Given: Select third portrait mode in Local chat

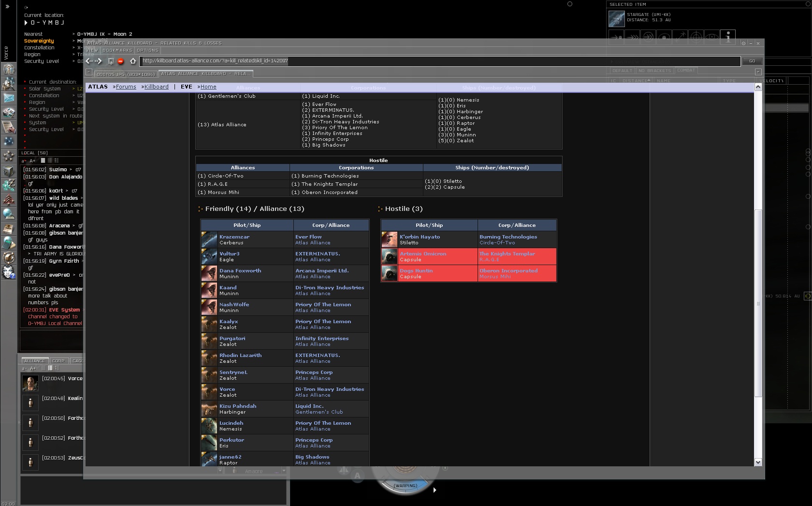Looking at the screenshot, I should (x=57, y=161).
